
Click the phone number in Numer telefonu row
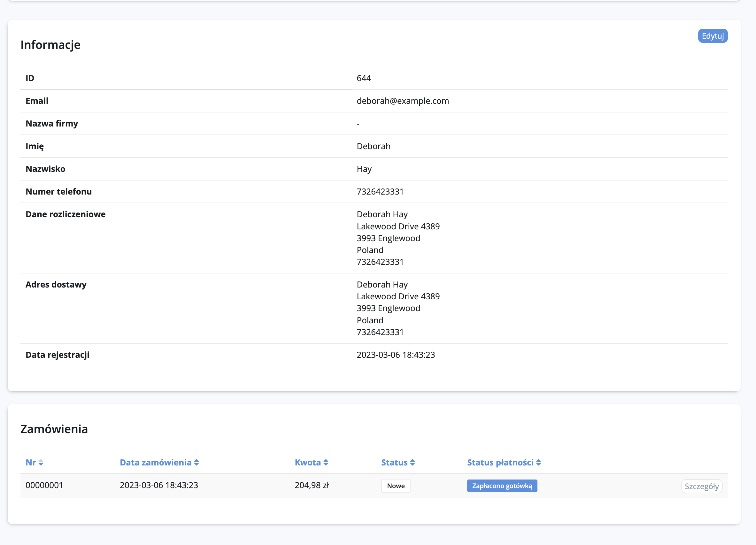point(380,192)
